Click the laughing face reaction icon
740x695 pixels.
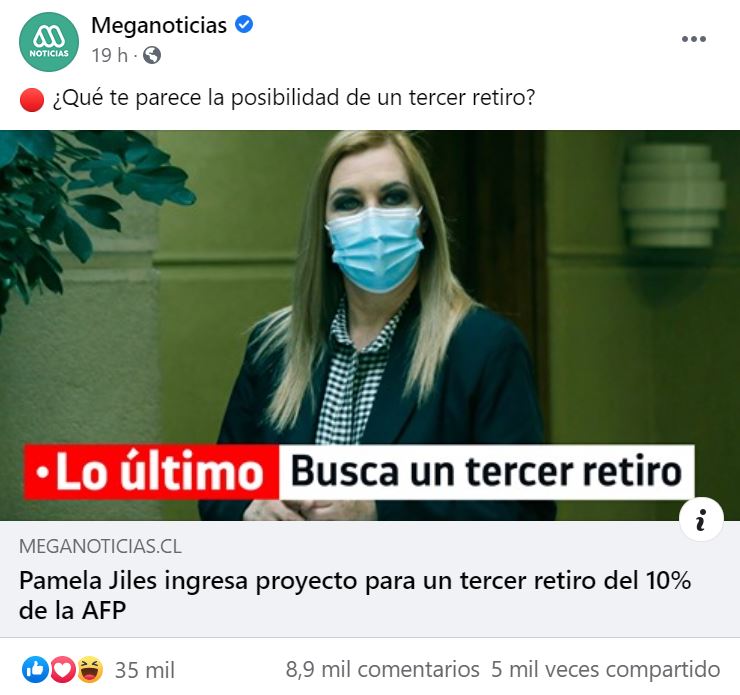pos(90,670)
